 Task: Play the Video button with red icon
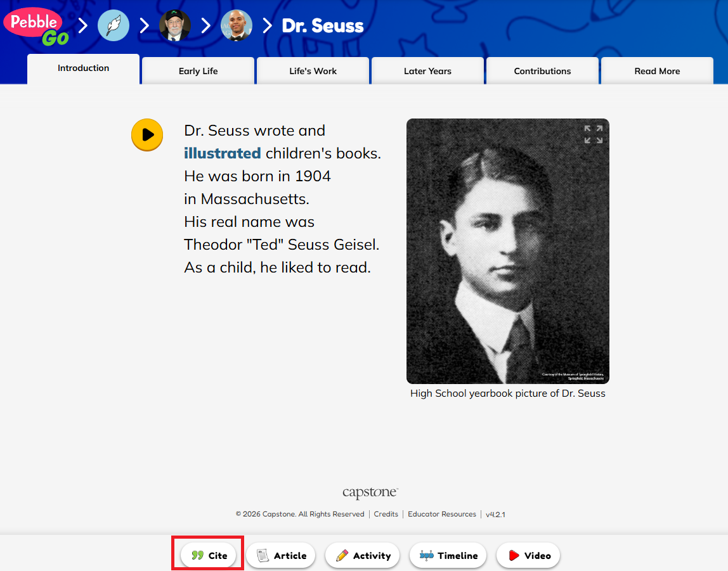tap(529, 555)
